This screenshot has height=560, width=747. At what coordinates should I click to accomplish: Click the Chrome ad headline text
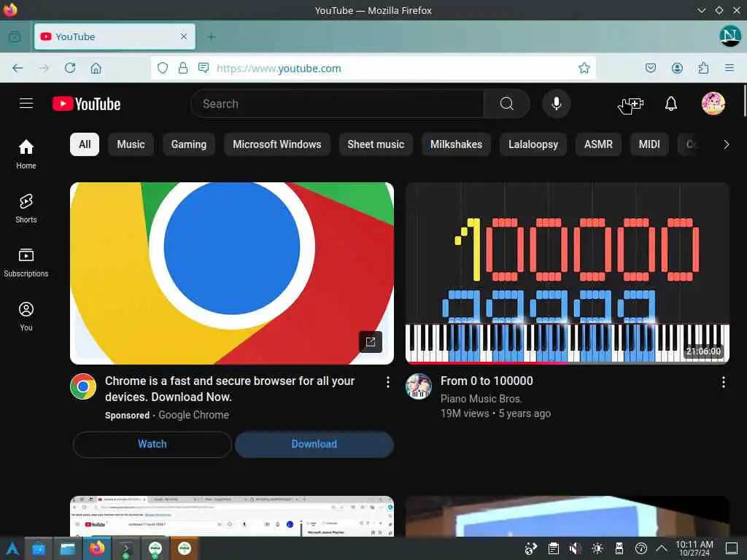coord(230,389)
